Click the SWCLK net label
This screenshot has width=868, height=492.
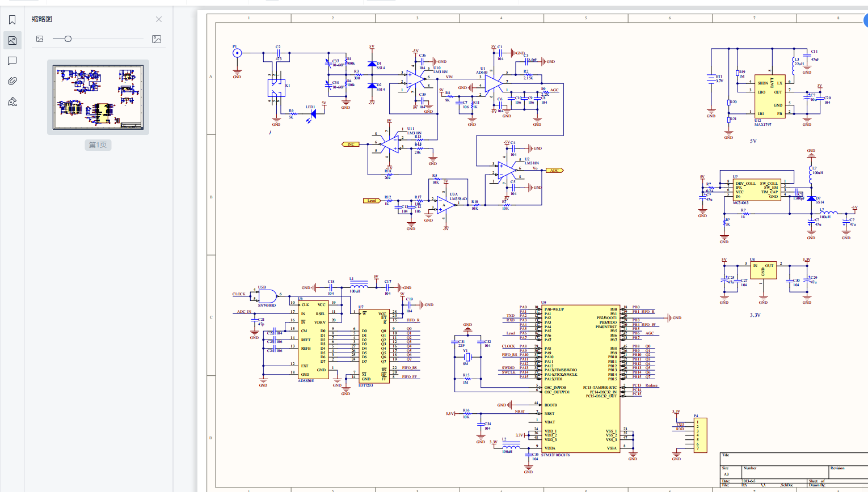(509, 372)
